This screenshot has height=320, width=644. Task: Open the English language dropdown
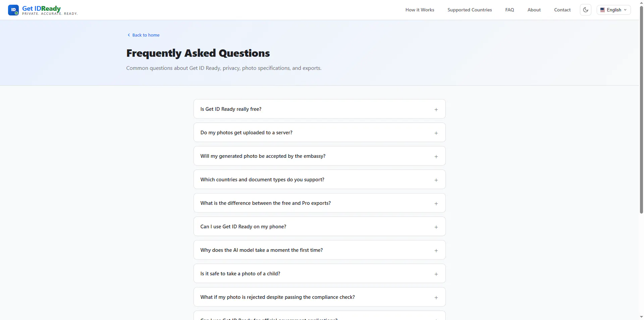(613, 10)
